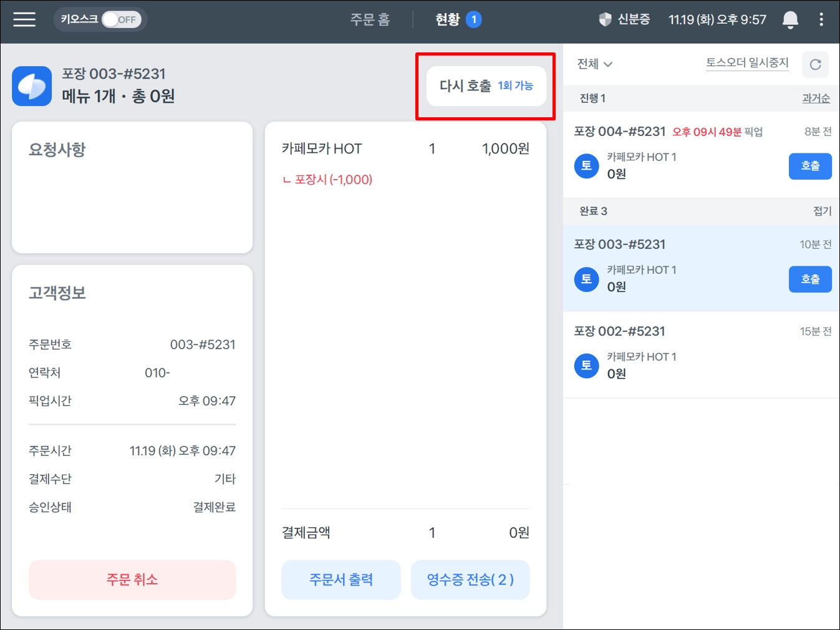Click the 토스오더 일시중지 link
Screen dimensions: 840x630
[747, 62]
